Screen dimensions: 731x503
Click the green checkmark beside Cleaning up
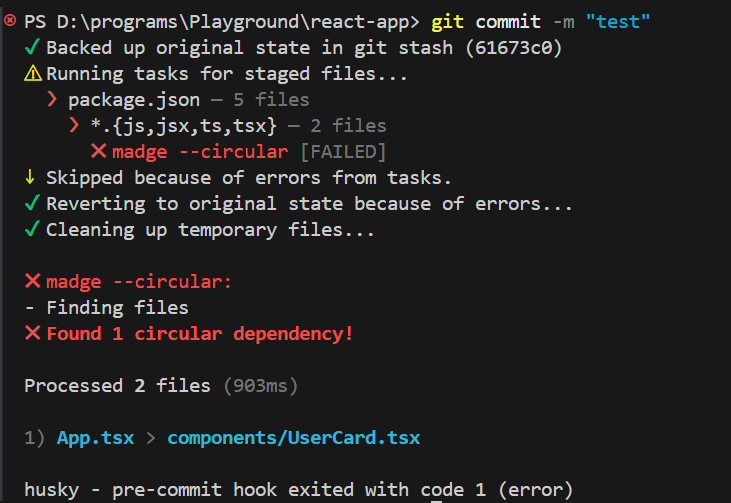(x=32, y=229)
